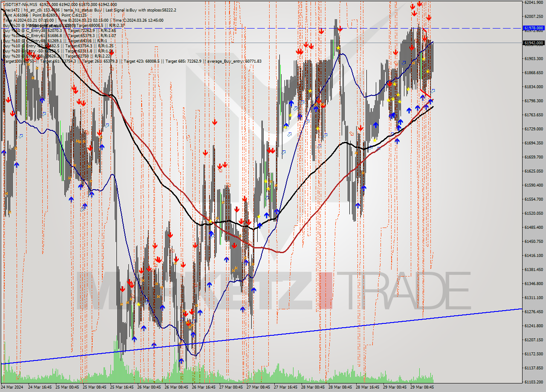This screenshot has width=546, height=392.
Task: Click the 61590.400 price axis label
Action: (x=534, y=185)
